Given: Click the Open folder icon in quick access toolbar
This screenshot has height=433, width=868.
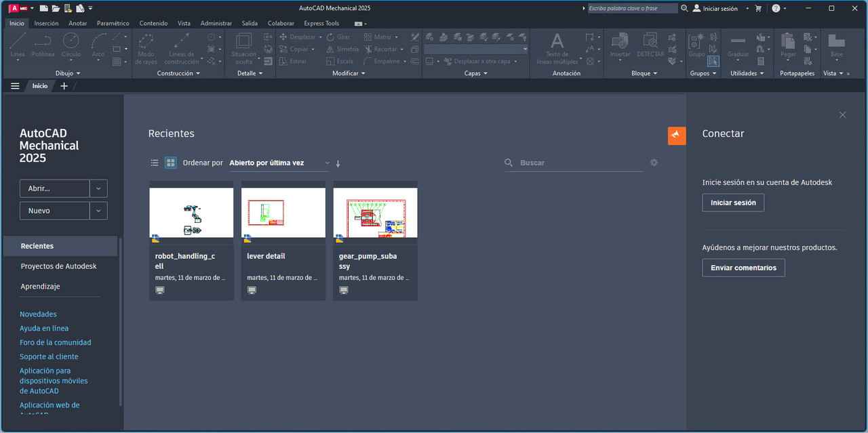Looking at the screenshot, I should (x=56, y=8).
